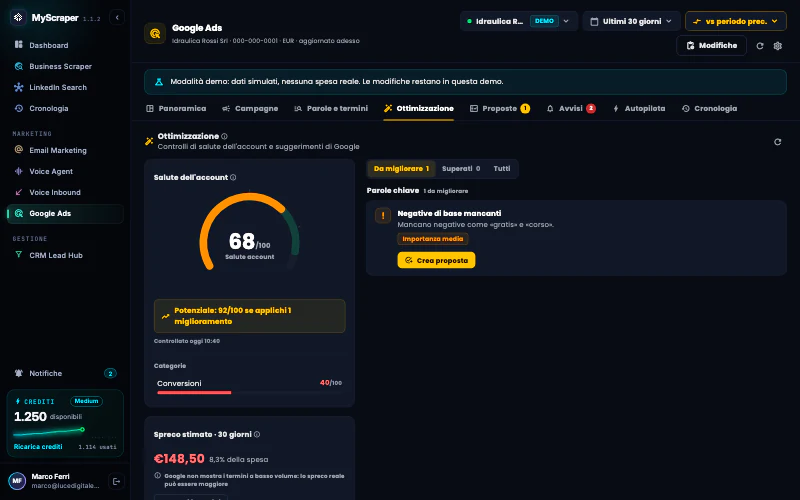Open Business Scraper in the sidebar
800x500 pixels.
pos(65,66)
